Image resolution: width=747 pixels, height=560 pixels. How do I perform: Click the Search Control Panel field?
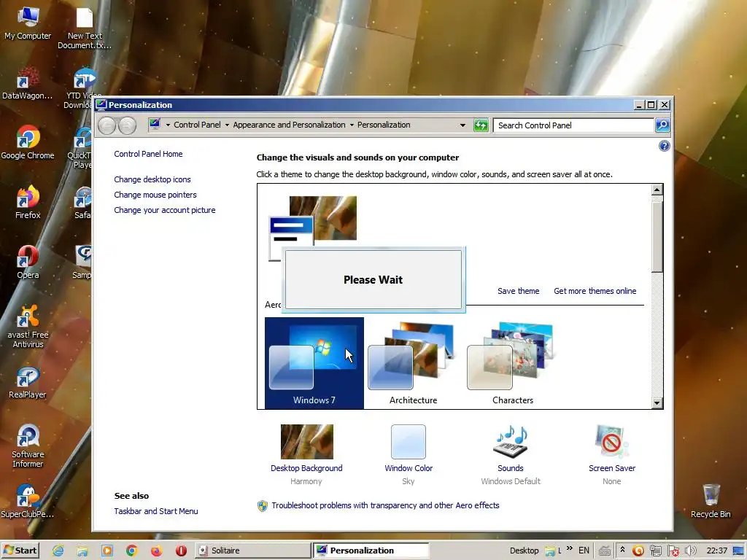[x=573, y=125]
